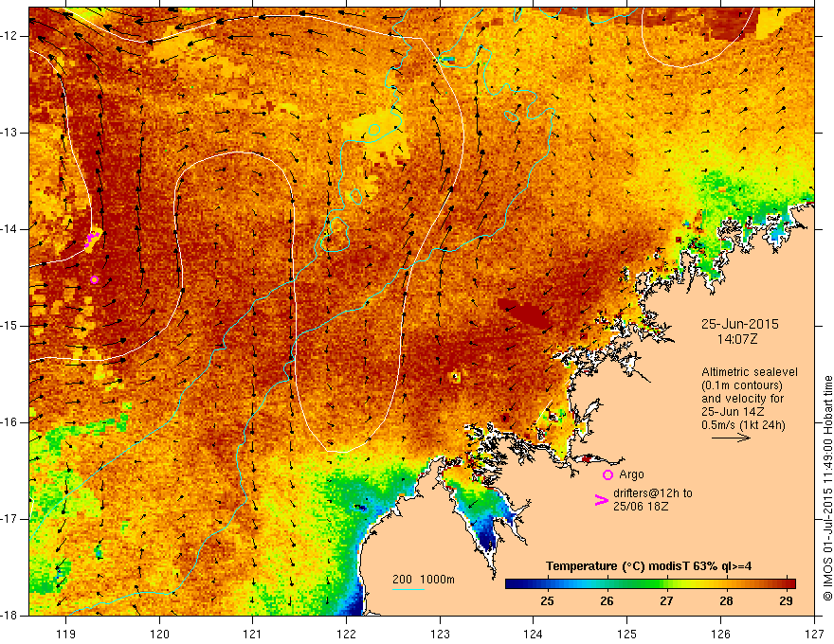This screenshot has height=644, width=834.
Task: Click the Argo float marker near 119.3E
Action: click(95, 280)
